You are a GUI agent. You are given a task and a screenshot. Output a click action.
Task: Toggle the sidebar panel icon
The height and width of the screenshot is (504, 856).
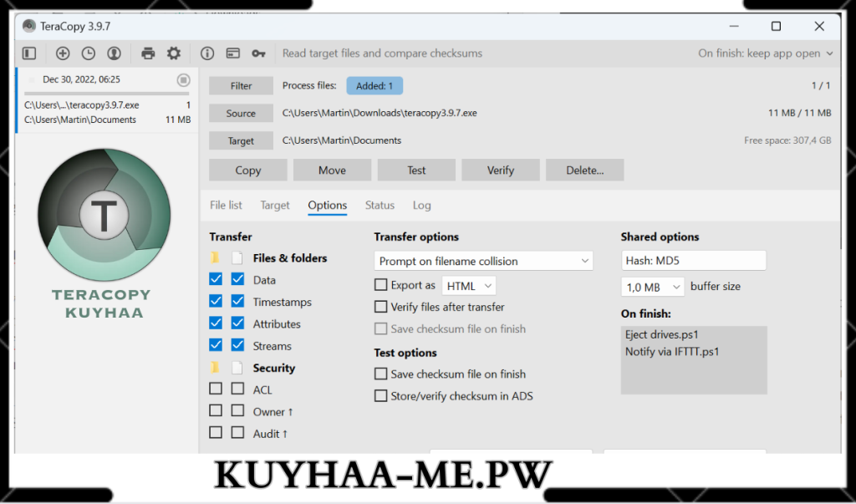click(x=29, y=53)
